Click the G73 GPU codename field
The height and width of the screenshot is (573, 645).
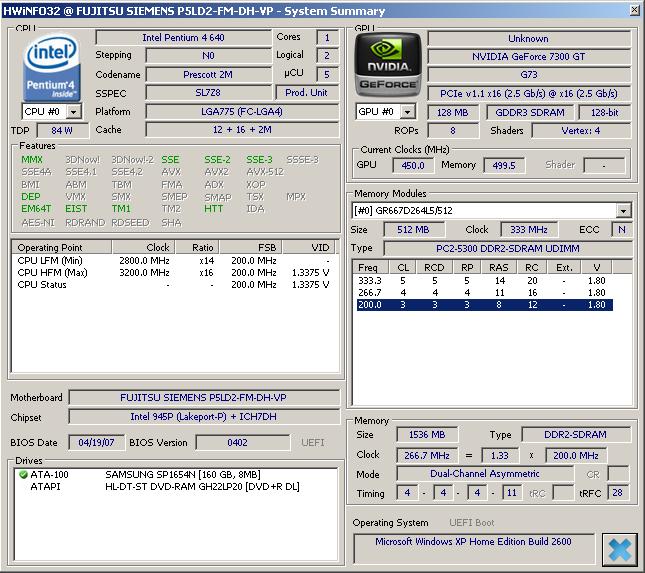point(529,74)
